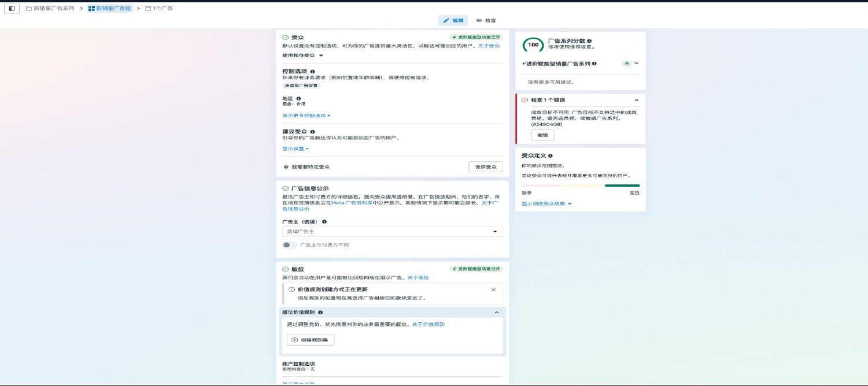
Task: Click sparkle badge 进阶赋能型功能已开 in 版位 section
Action: [x=477, y=269]
